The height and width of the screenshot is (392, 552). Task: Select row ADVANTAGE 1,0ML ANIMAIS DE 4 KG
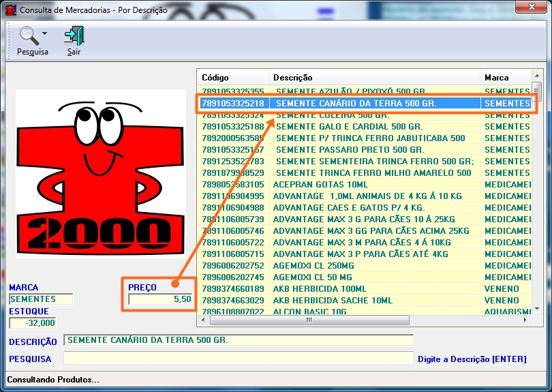click(365, 196)
